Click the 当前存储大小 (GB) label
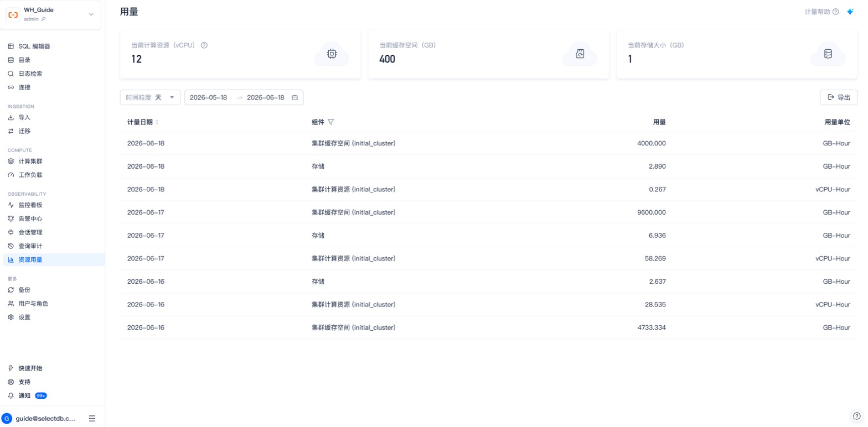The height and width of the screenshot is (427, 868). click(x=656, y=45)
